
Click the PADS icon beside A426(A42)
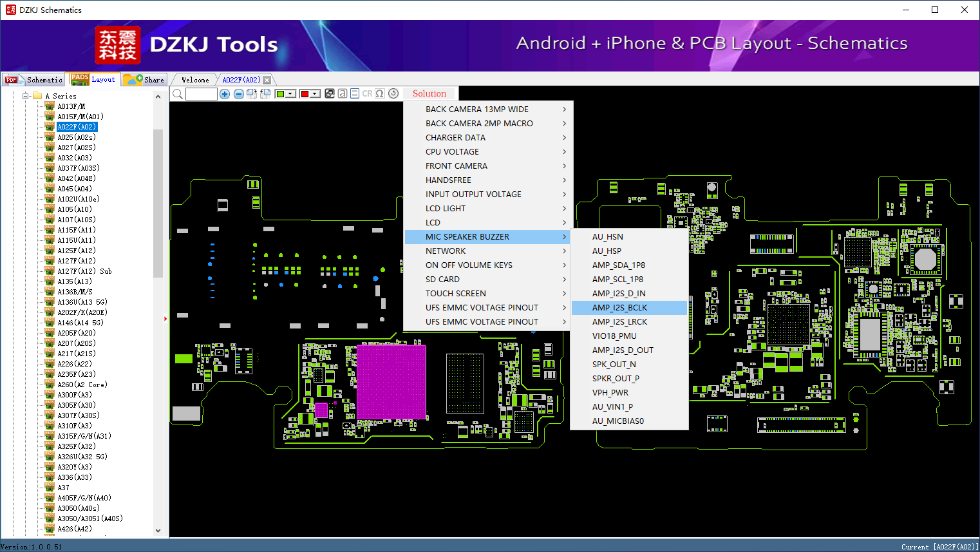50,529
